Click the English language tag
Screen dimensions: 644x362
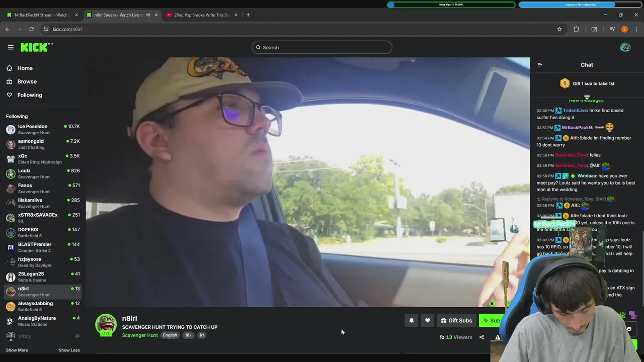170,335
